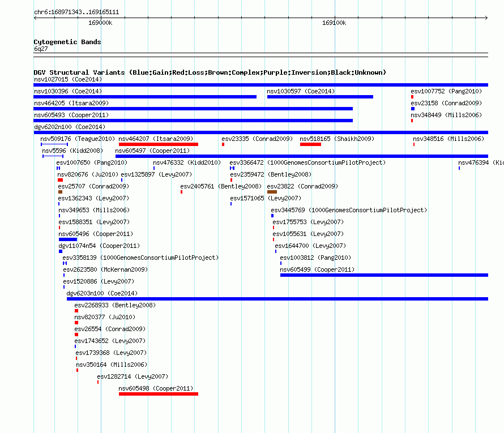Viewport: 504px width, 433px height.
Task: Click the nsv464205 (Itsara2009) label
Action: click(71, 103)
